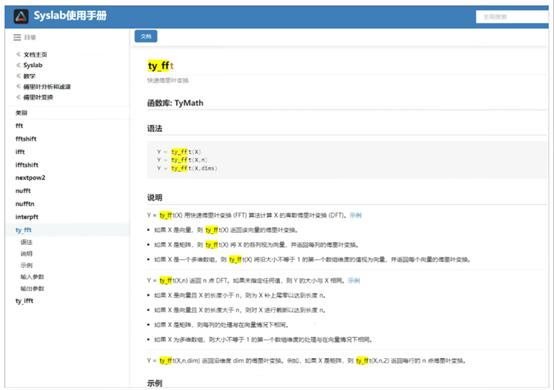Go up to Syslab level in breadcrumb
The width and height of the screenshot is (554, 390).
33,65
